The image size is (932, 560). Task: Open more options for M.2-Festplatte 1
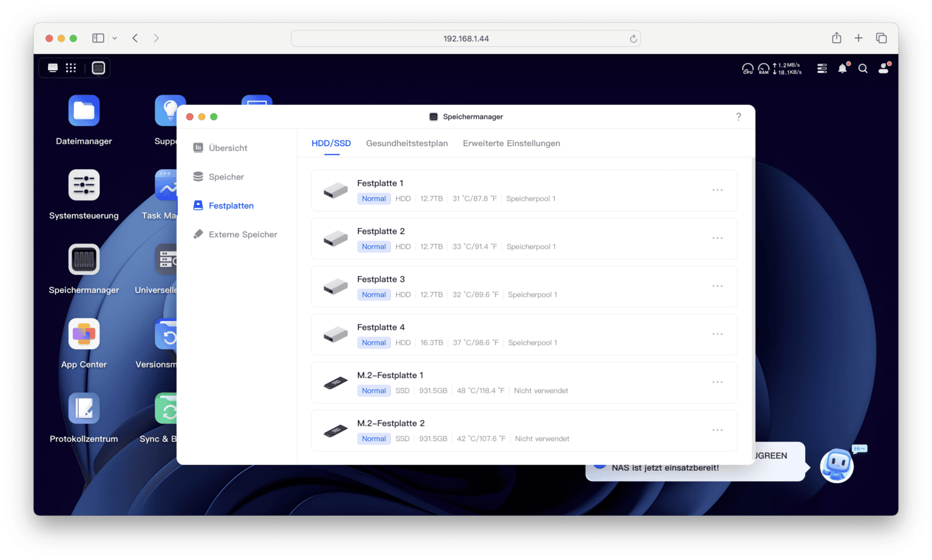[x=718, y=382]
